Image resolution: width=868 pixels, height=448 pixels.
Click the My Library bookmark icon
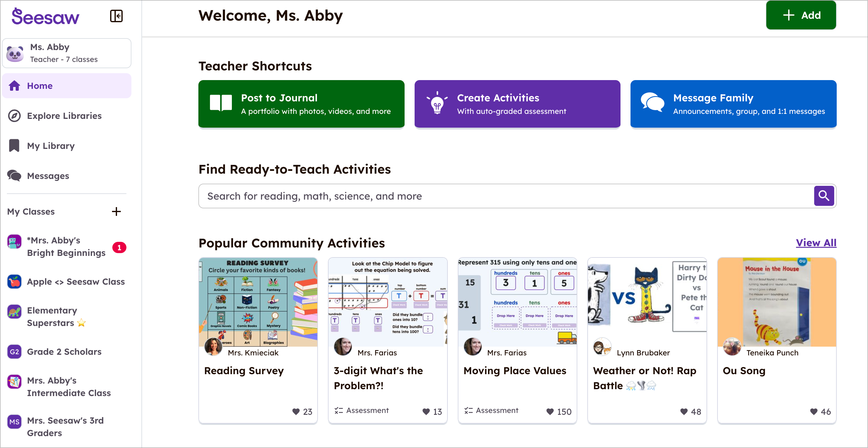coord(14,145)
